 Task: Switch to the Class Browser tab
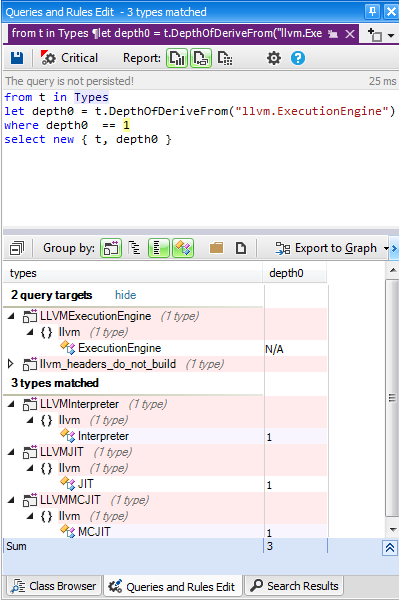pos(54,586)
